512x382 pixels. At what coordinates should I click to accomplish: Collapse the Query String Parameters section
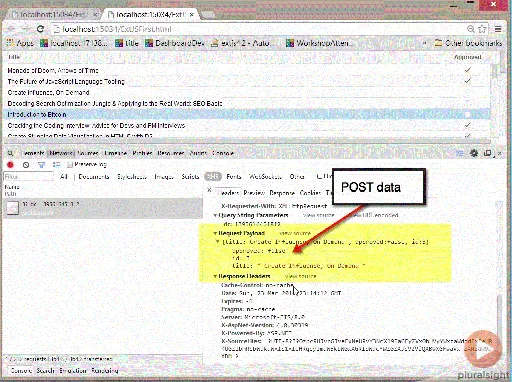(x=215, y=215)
